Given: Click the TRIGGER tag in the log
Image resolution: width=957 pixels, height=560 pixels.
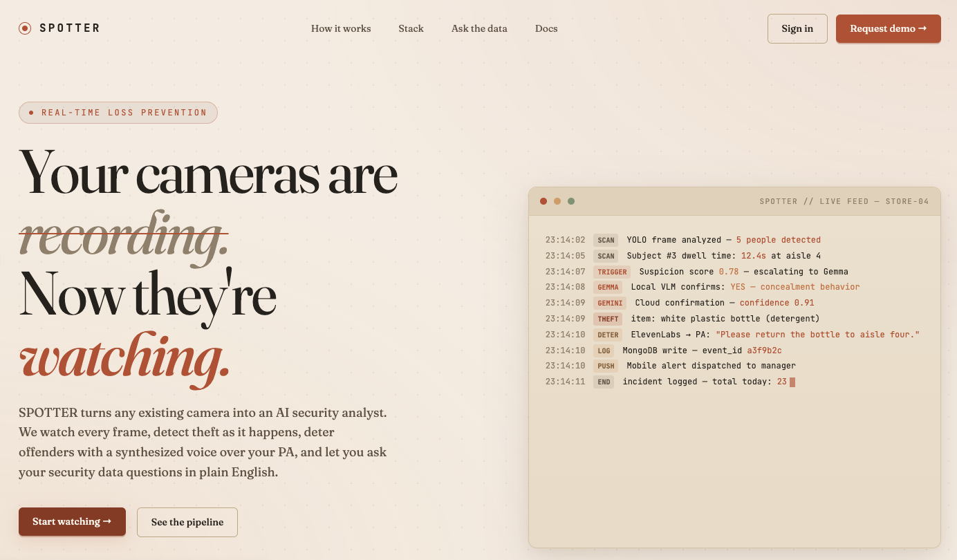Looking at the screenshot, I should pos(612,272).
